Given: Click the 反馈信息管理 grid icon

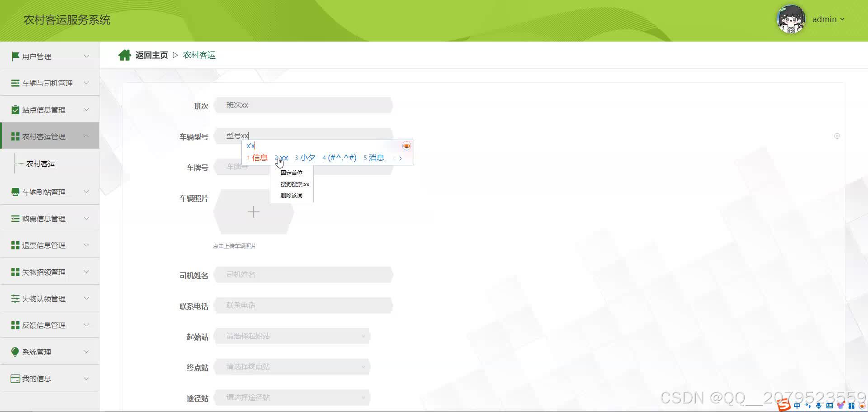Looking at the screenshot, I should [x=15, y=325].
